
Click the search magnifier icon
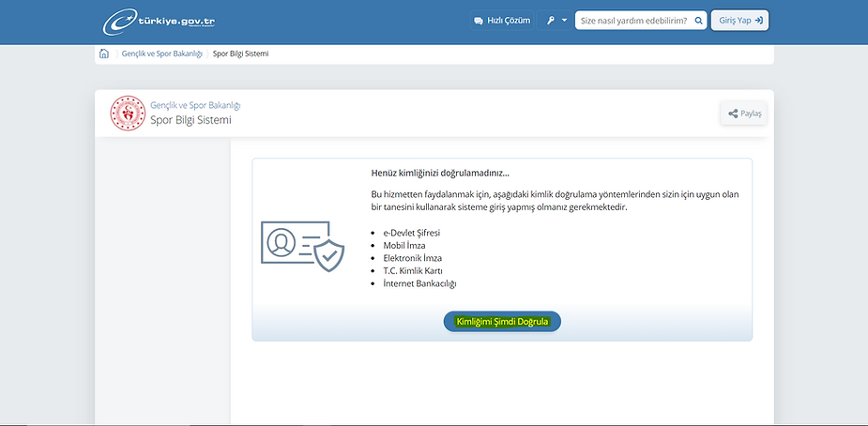coord(698,21)
